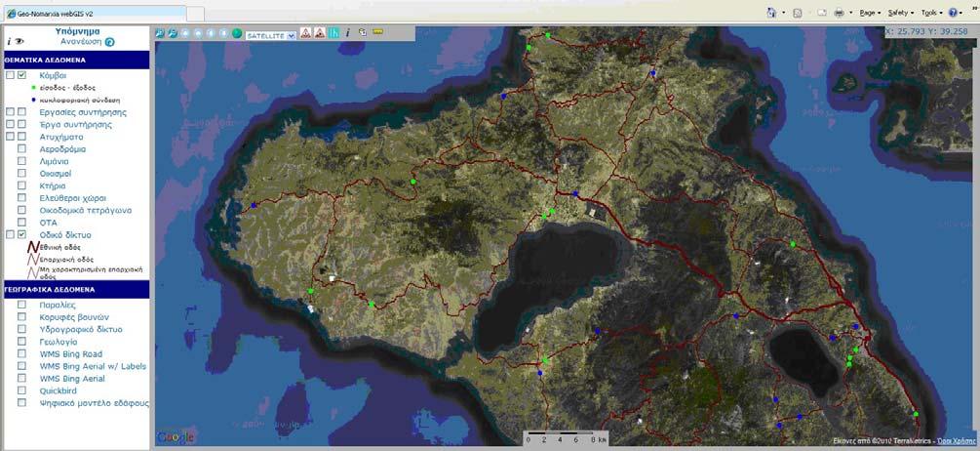Click the green globe full-extent icon

click(237, 33)
